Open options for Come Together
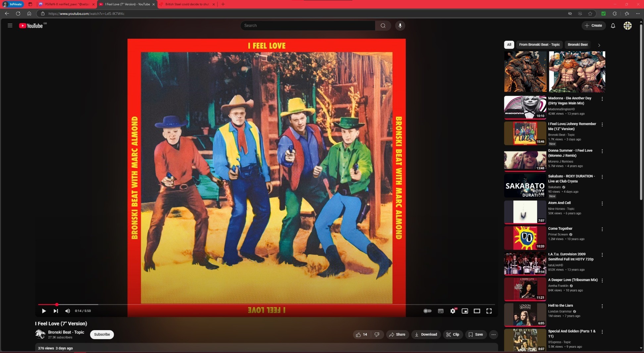The height and width of the screenshot is (353, 644). pyautogui.click(x=602, y=229)
